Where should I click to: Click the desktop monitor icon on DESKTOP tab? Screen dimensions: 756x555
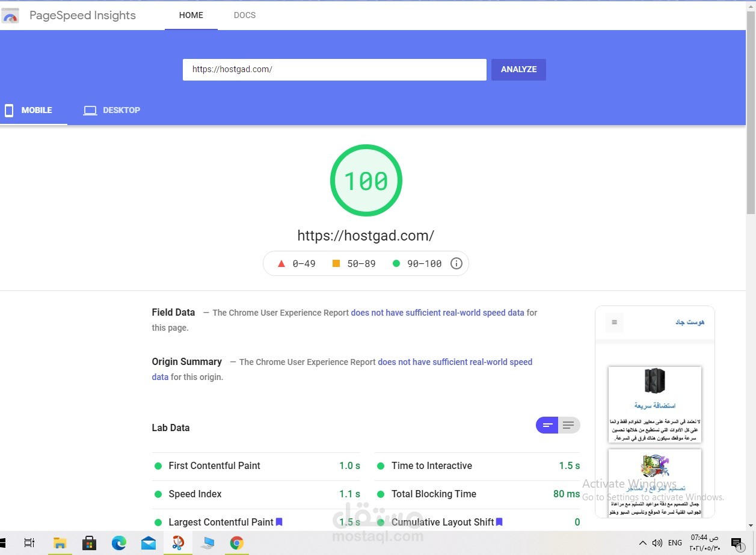[x=90, y=110]
